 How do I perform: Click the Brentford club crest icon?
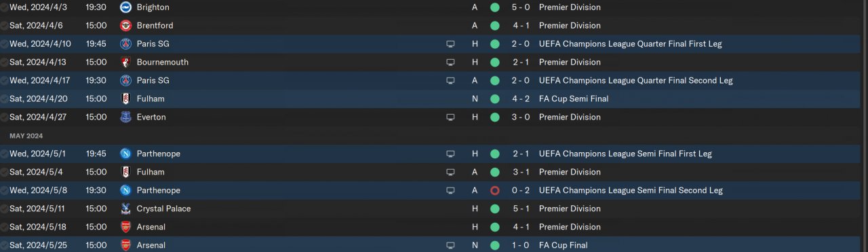tap(125, 25)
